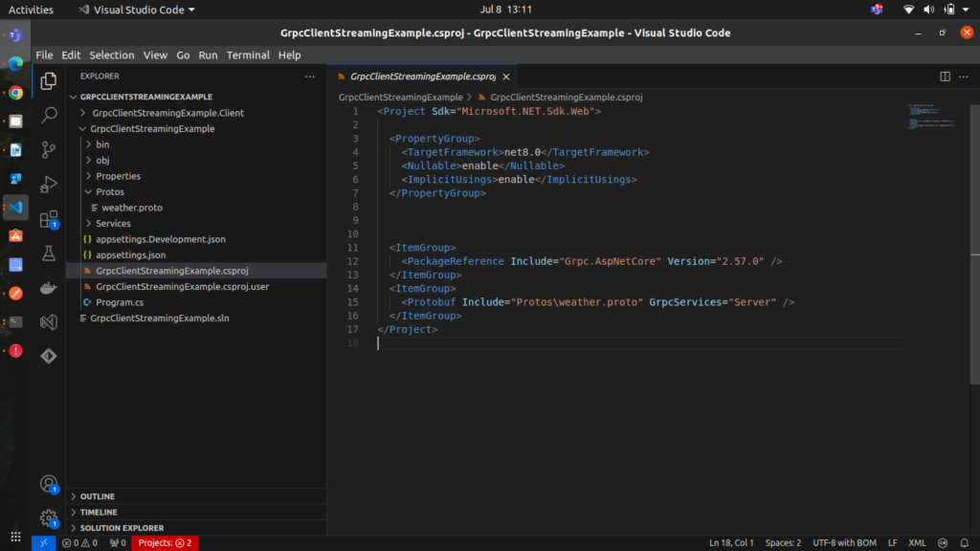Open the Accounts icon in activity bar

(49, 484)
